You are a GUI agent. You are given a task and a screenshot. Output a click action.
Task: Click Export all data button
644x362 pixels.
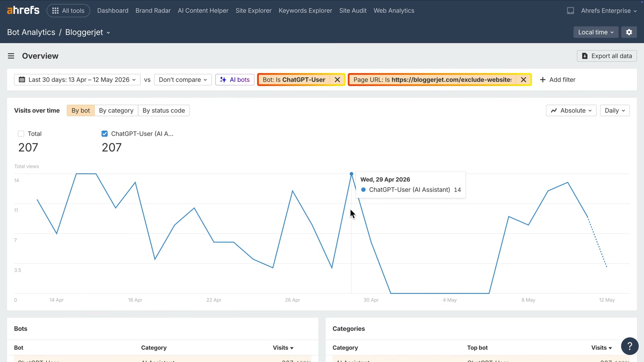[607, 56]
